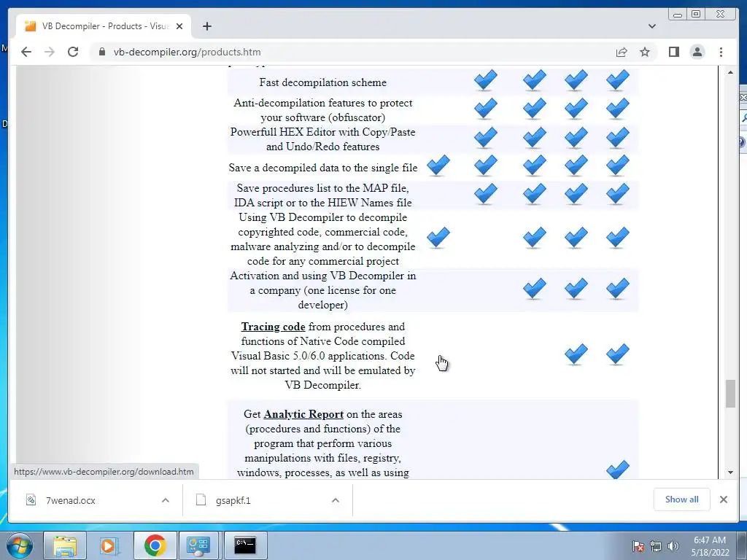Click the page scrollbar up arrow
This screenshot has height=560, width=747.
pos(730,72)
